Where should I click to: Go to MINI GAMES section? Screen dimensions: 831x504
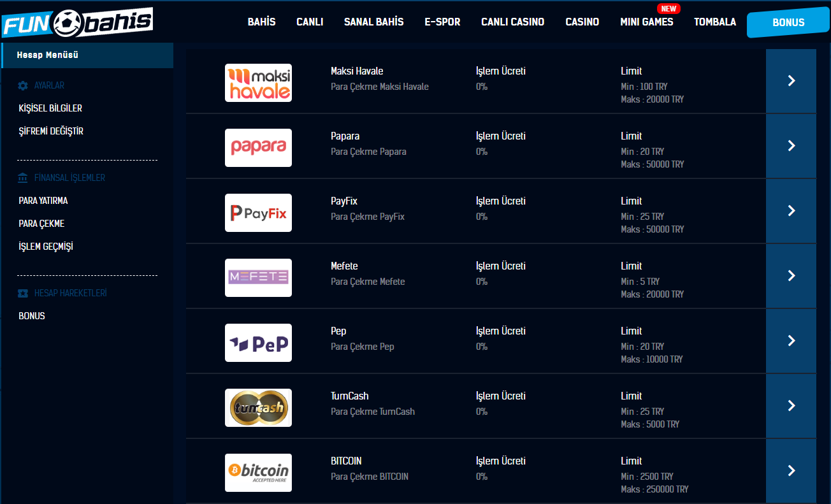pos(646,22)
